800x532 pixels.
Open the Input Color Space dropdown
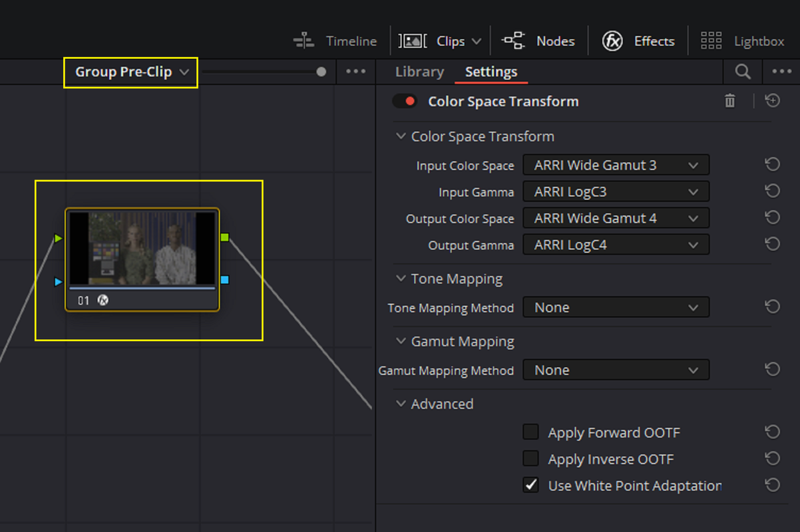click(616, 165)
